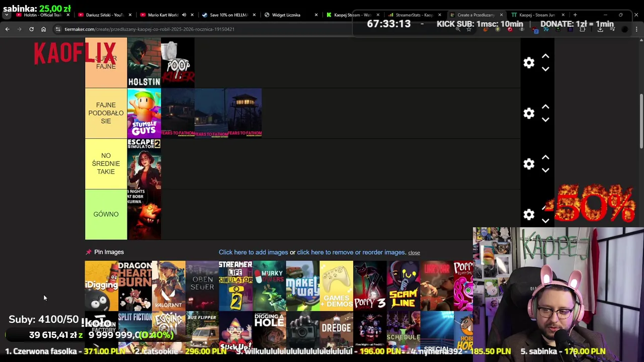Pick the Dragon Heart Burn image
644x362 pixels.
[135, 286]
